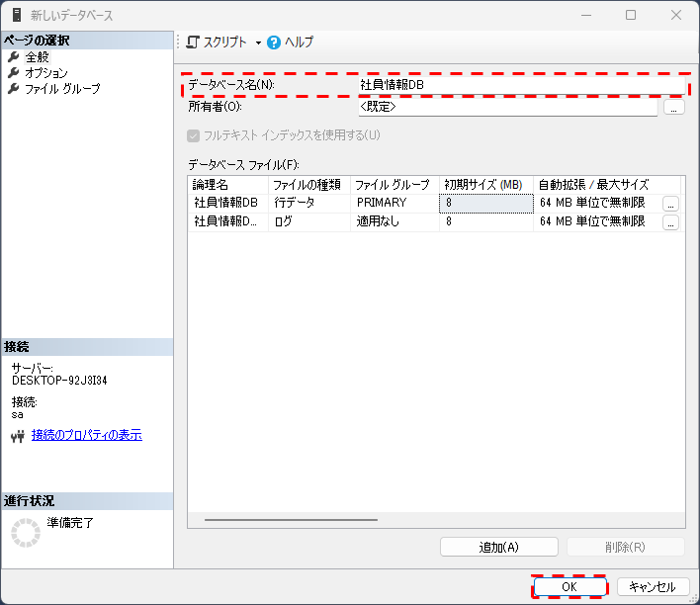Open autogrowth settings for the data file row
700x605 pixels.
tap(670, 203)
